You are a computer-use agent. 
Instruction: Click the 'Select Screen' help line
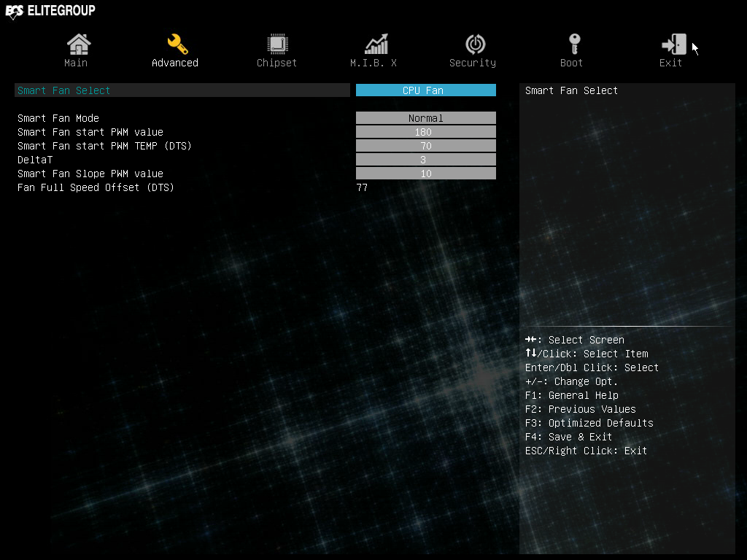[575, 340]
